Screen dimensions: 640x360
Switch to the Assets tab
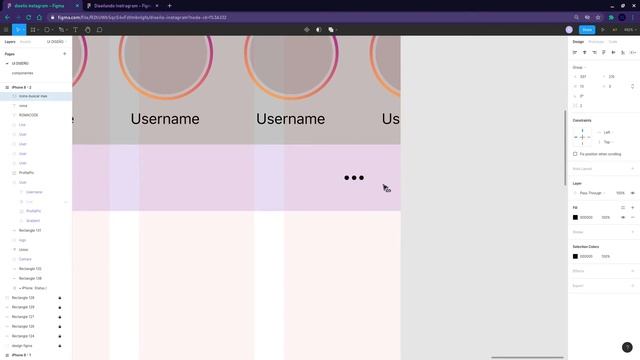point(25,42)
